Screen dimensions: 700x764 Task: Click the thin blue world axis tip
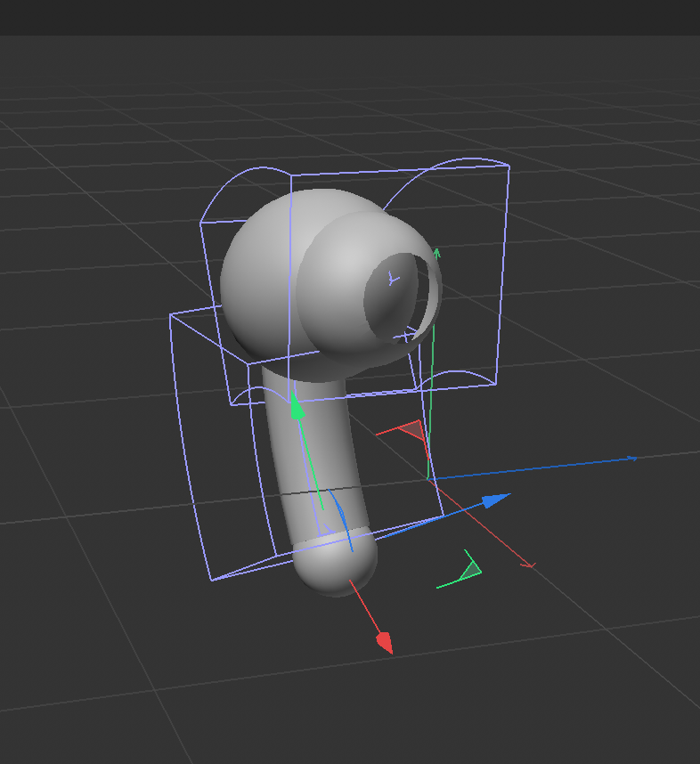pyautogui.click(x=633, y=459)
